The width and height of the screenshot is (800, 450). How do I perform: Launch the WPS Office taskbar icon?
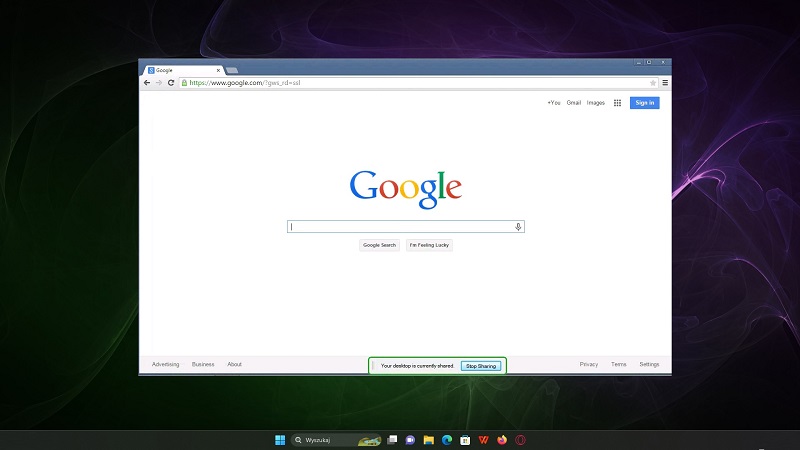[484, 440]
